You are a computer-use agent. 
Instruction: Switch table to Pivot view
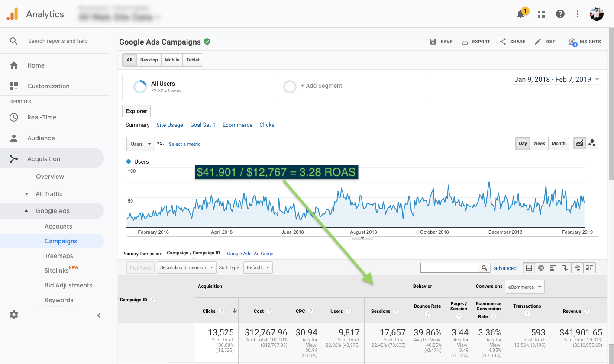click(x=589, y=268)
